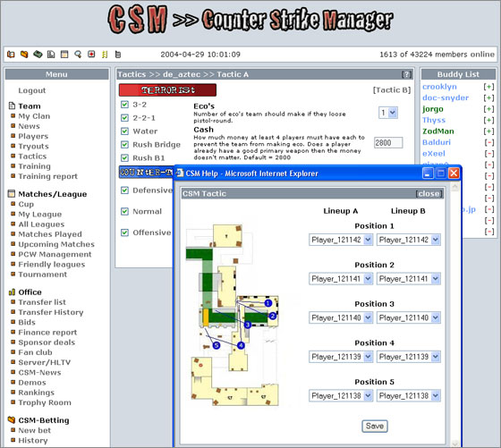
Task: Click the Cash amount input field
Action: coord(388,143)
